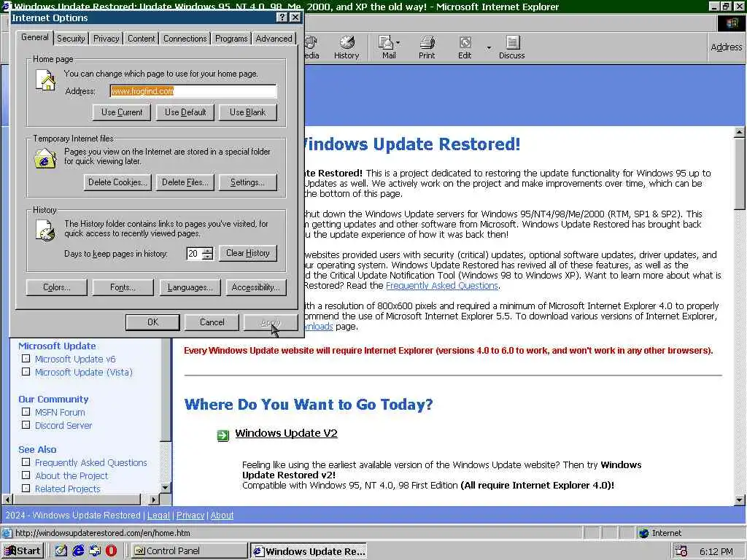Open About footer link
The image size is (747, 560).
coord(222,516)
